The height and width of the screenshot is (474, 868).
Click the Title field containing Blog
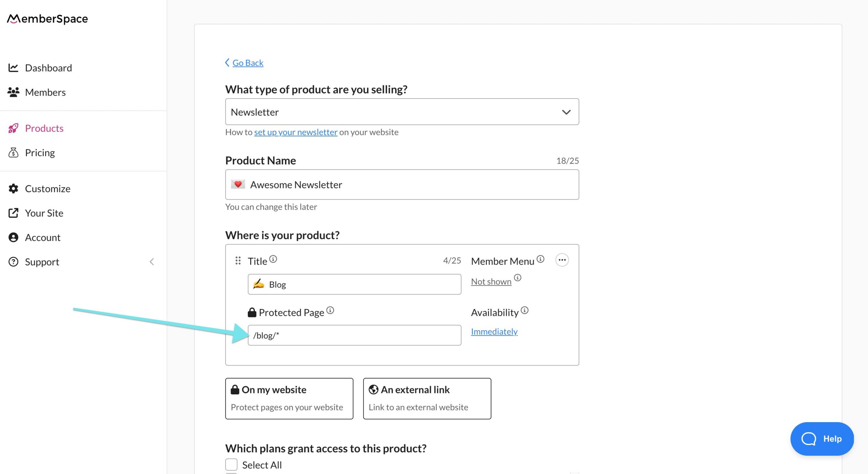pyautogui.click(x=354, y=284)
